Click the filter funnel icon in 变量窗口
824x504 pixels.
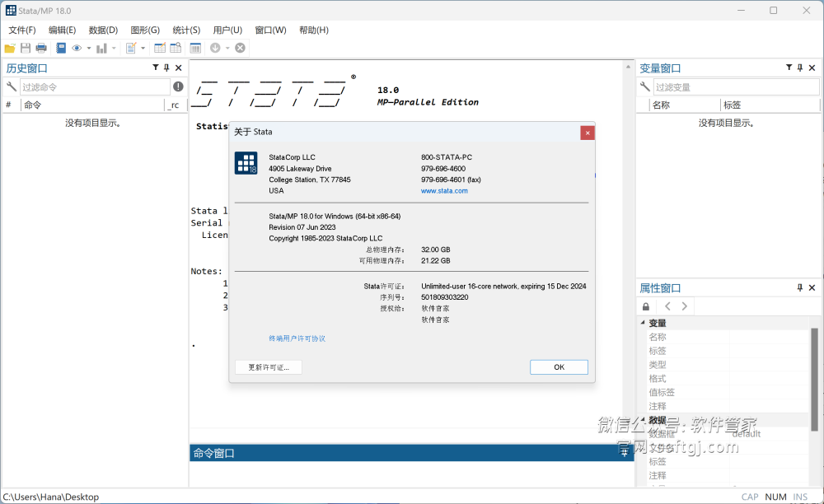(789, 68)
